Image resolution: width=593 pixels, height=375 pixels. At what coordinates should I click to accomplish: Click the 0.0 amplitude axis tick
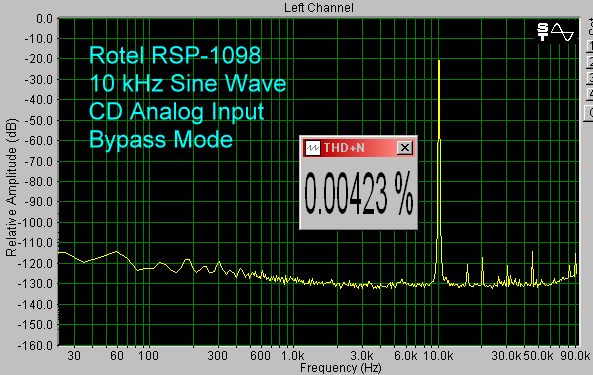(x=44, y=19)
